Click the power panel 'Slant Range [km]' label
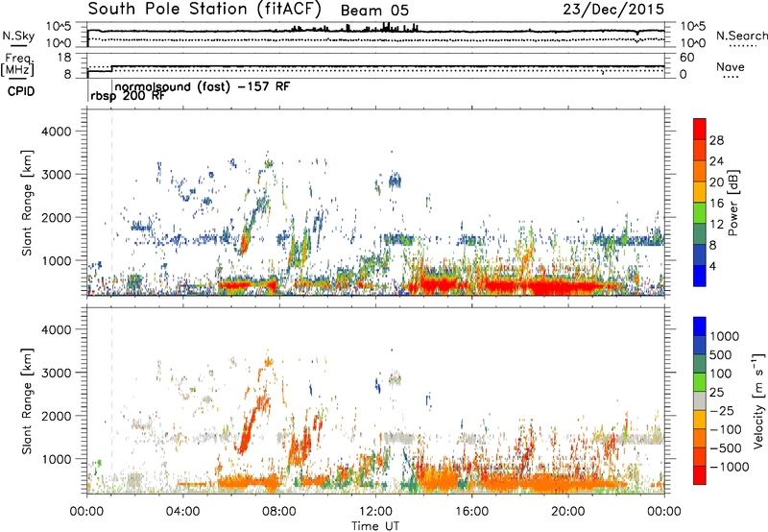This screenshot has height=532, width=768. click(x=27, y=203)
